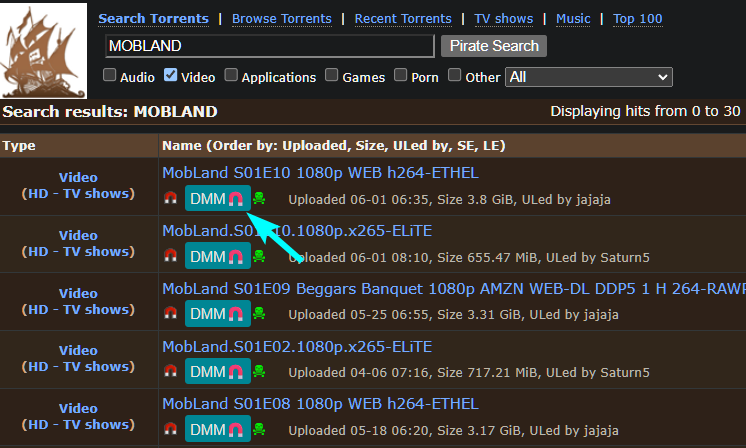Open Search Torrents menu link

pyautogui.click(x=153, y=19)
